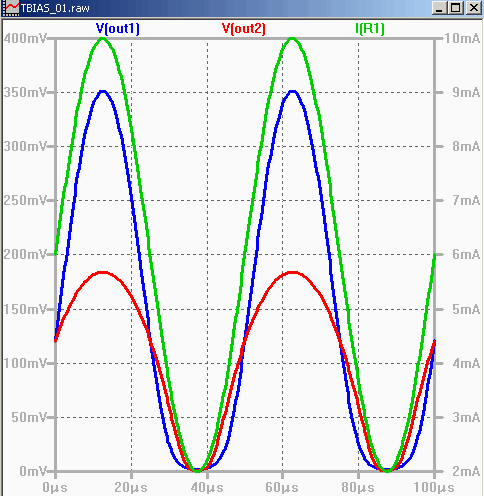Click the 20µs time axis label
The width and height of the screenshot is (484, 496).
point(131,488)
